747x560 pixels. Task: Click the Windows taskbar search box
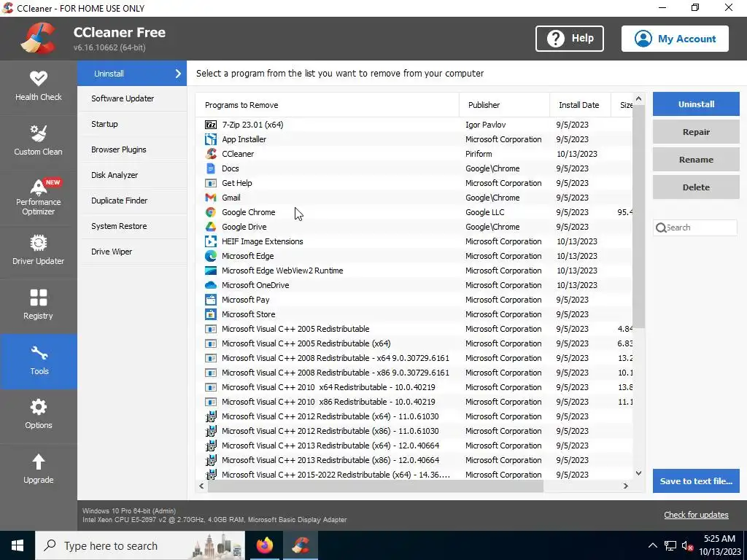(140, 545)
